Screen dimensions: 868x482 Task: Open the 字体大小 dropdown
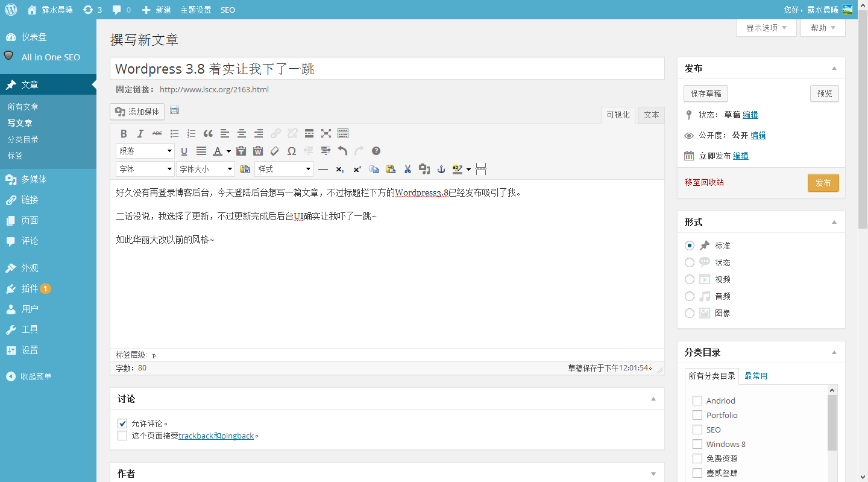[x=206, y=169]
